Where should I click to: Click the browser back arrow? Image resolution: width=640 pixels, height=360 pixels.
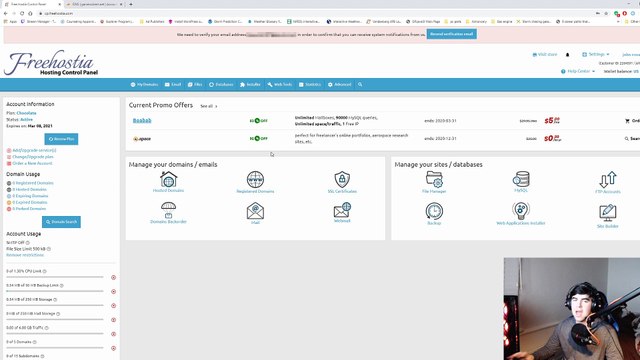click(x=6, y=13)
